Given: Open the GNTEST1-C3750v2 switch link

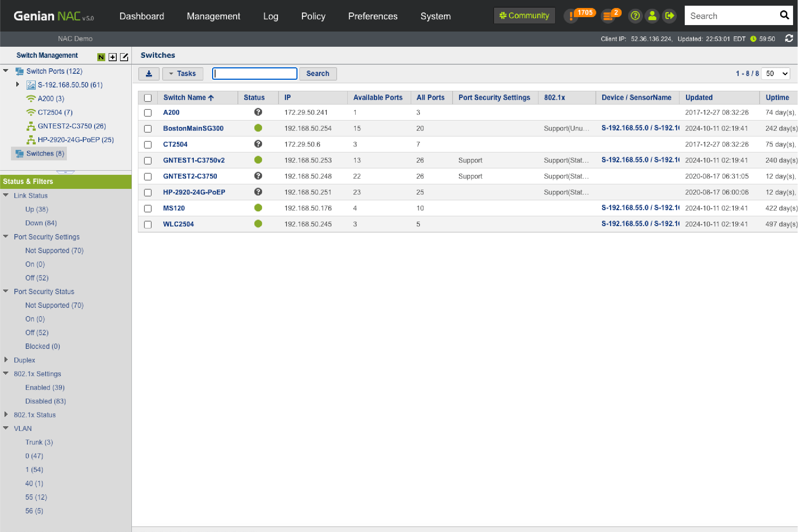Looking at the screenshot, I should point(194,160).
